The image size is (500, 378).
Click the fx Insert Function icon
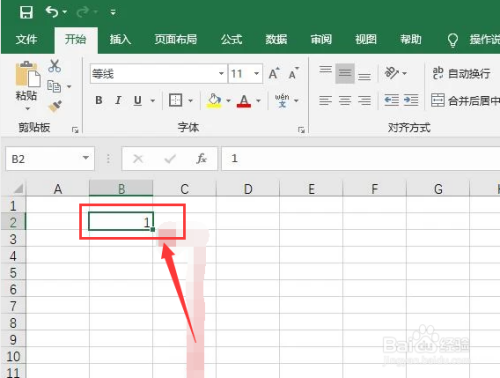click(201, 159)
